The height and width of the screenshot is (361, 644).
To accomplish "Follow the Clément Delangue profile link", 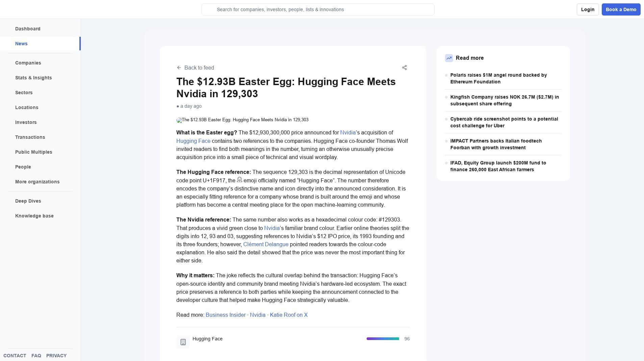I will point(266,244).
